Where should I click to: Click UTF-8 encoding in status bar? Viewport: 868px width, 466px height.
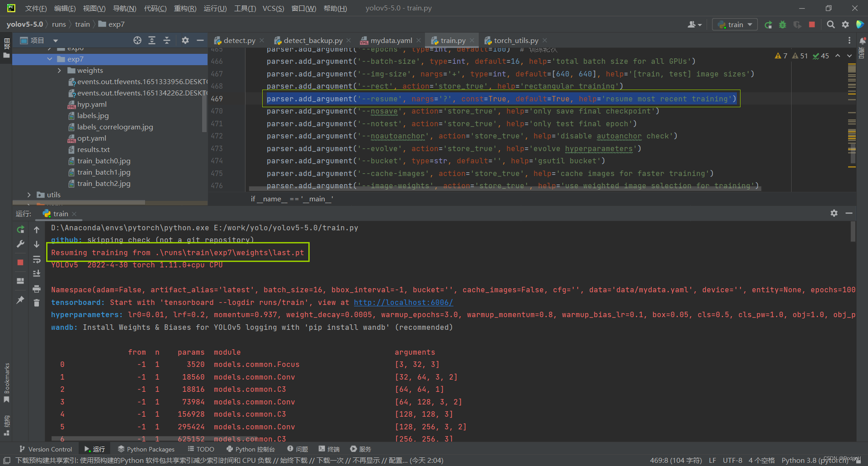[x=732, y=460]
